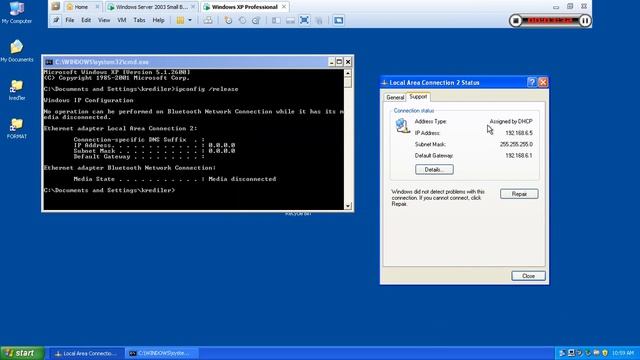Screen dimensions: 640x360
Task: Close the Home tab
Action: 97,7
